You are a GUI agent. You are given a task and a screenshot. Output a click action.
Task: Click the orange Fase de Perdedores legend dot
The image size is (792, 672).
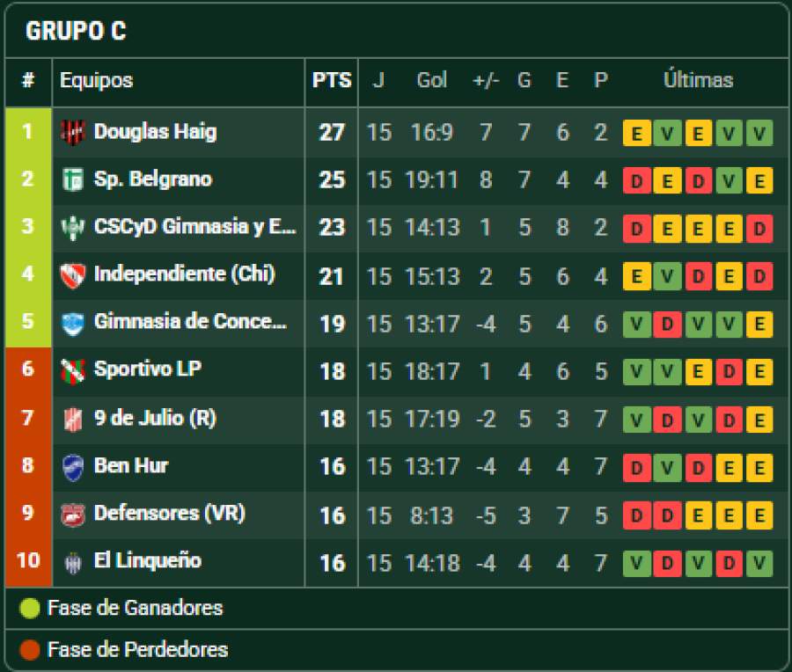tap(30, 651)
